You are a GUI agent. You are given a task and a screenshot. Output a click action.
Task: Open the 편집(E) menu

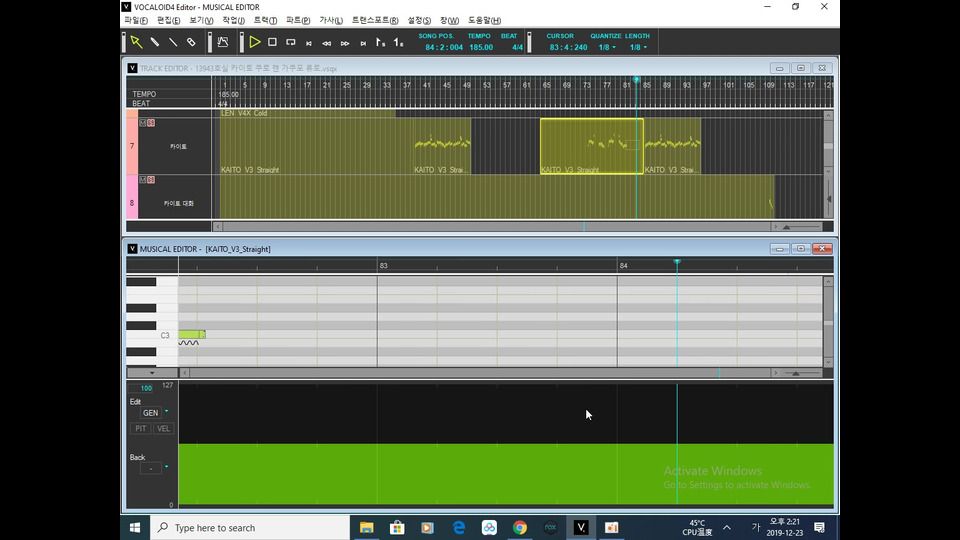pyautogui.click(x=168, y=20)
